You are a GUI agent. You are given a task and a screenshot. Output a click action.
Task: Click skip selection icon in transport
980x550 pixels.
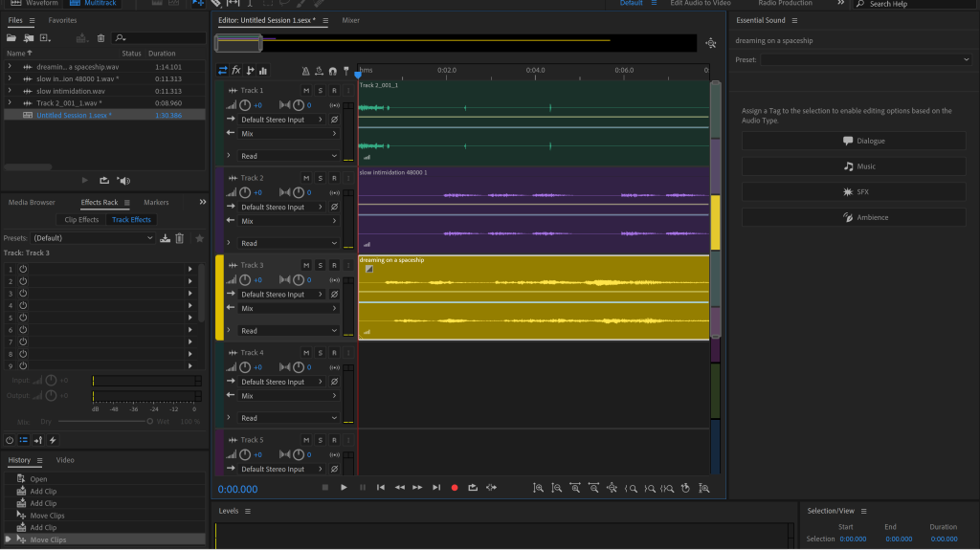tap(492, 488)
